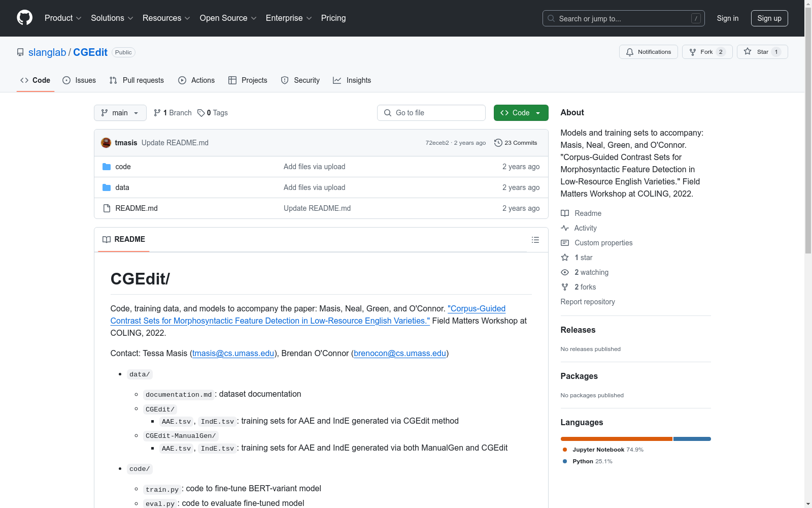Viewport: 812px width, 508px height.
Task: Click the Update README.md commit message in header
Action: 175,143
